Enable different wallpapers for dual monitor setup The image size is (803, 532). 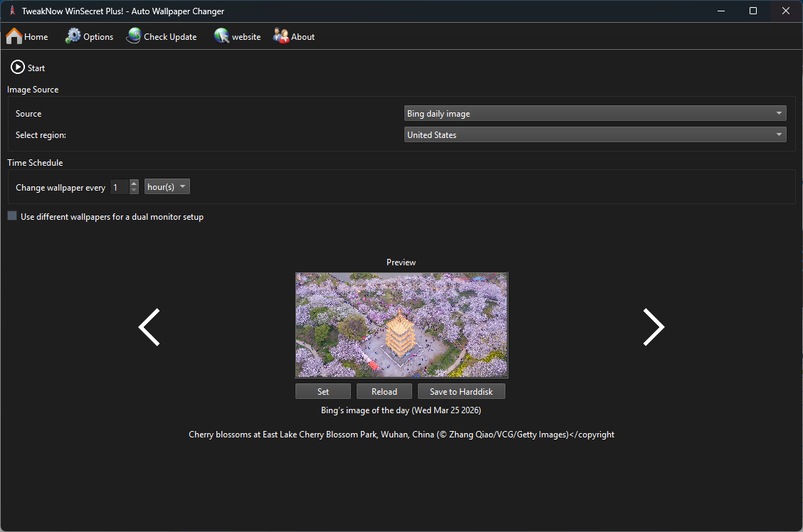12,216
